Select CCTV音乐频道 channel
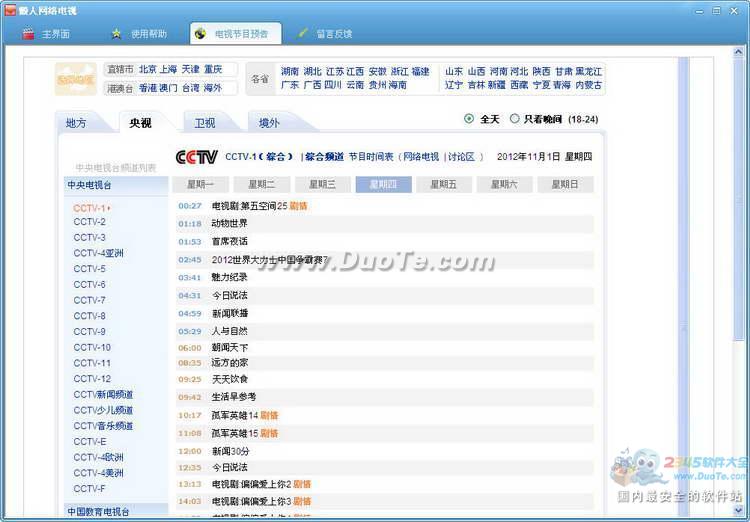Screen dimensions: 750x522 click(103, 426)
